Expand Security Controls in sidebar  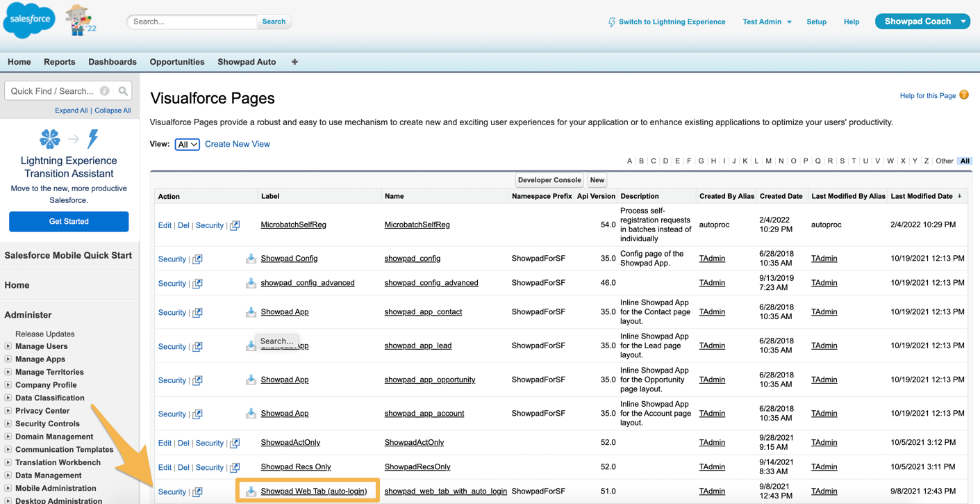coord(8,424)
